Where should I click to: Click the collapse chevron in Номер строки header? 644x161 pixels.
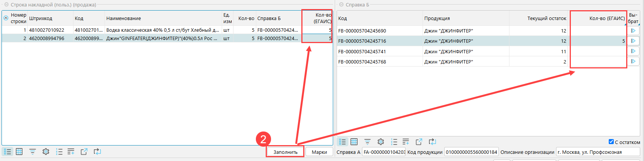[x=6, y=18]
